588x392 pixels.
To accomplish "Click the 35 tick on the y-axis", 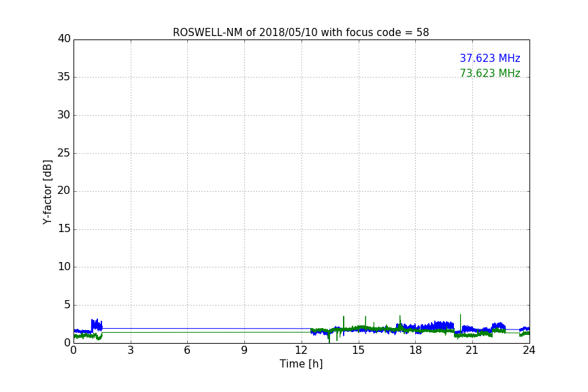I will coord(64,77).
